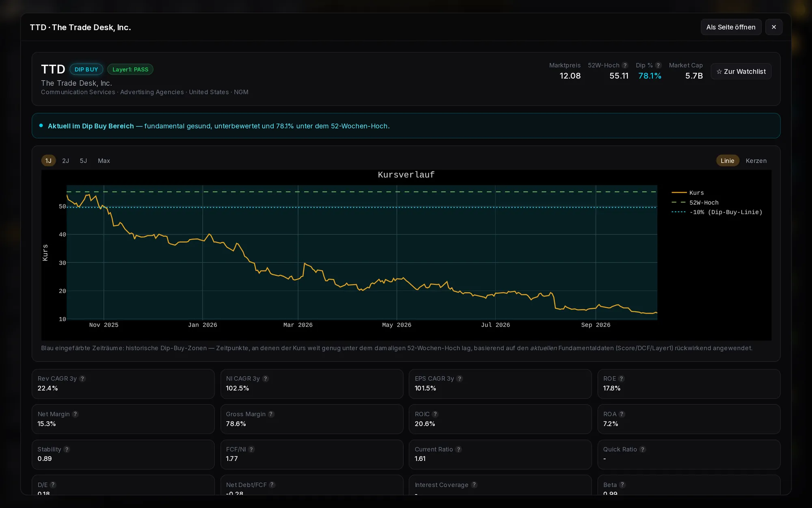This screenshot has height=508, width=812.
Task: Click the question mark beside ROA
Action: click(622, 414)
